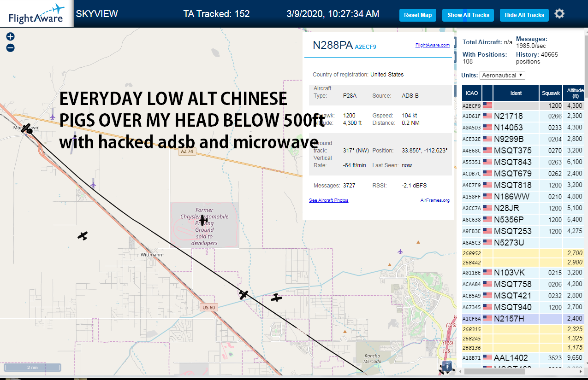This screenshot has width=588, height=380.
Task: Select the MSQT253 aircraft row
Action: click(x=523, y=231)
